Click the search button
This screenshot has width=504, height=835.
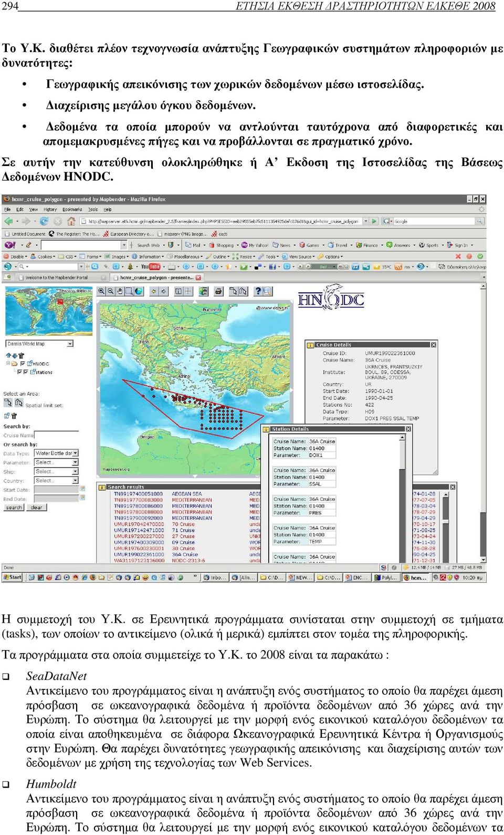(14, 508)
